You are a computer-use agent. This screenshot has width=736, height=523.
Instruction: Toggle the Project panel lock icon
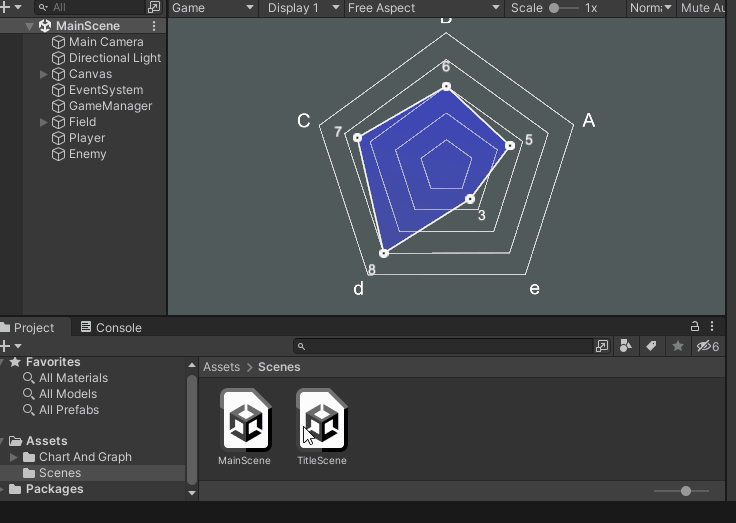(x=695, y=326)
